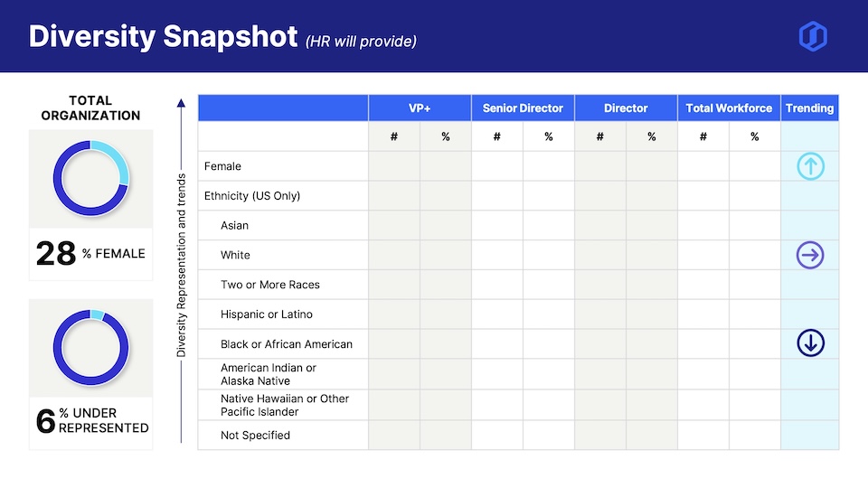Click the upward trending arrow for Female
Image resolution: width=868 pixels, height=488 pixels.
coord(810,166)
